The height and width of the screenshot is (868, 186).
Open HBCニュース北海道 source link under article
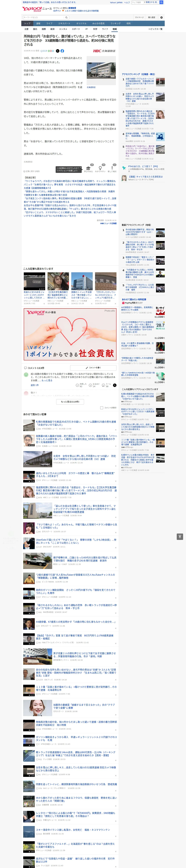[x=108, y=223]
